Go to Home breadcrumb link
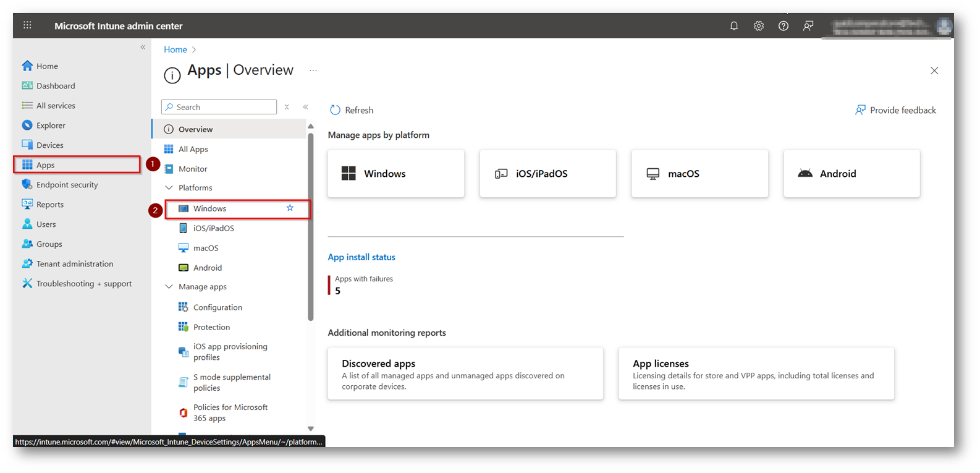This screenshot has width=980, height=473. pyautogui.click(x=175, y=49)
